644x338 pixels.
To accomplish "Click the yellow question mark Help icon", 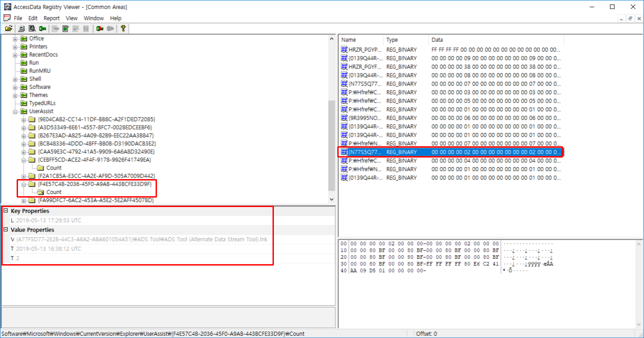I will coord(123,28).
